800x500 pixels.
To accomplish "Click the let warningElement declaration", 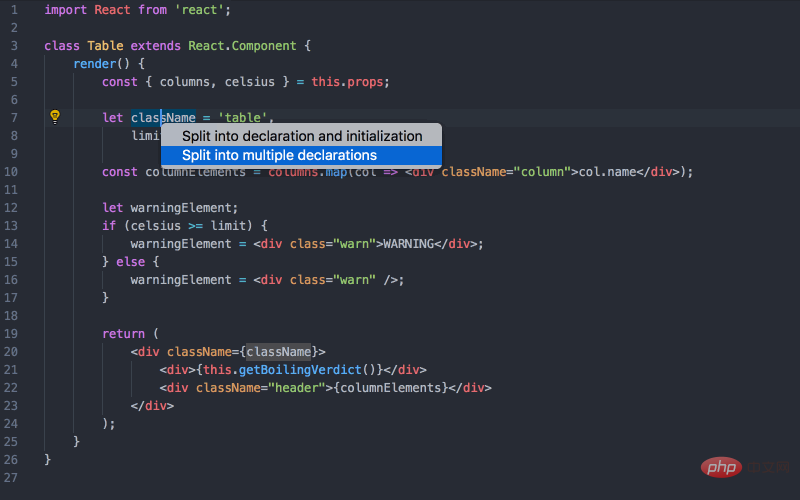I will pyautogui.click(x=170, y=208).
